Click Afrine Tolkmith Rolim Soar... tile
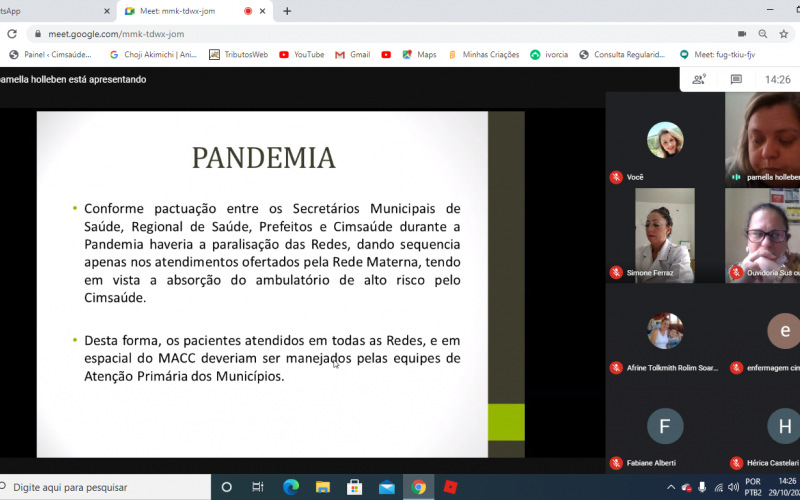Viewport: 800px width, 500px height. click(665, 331)
